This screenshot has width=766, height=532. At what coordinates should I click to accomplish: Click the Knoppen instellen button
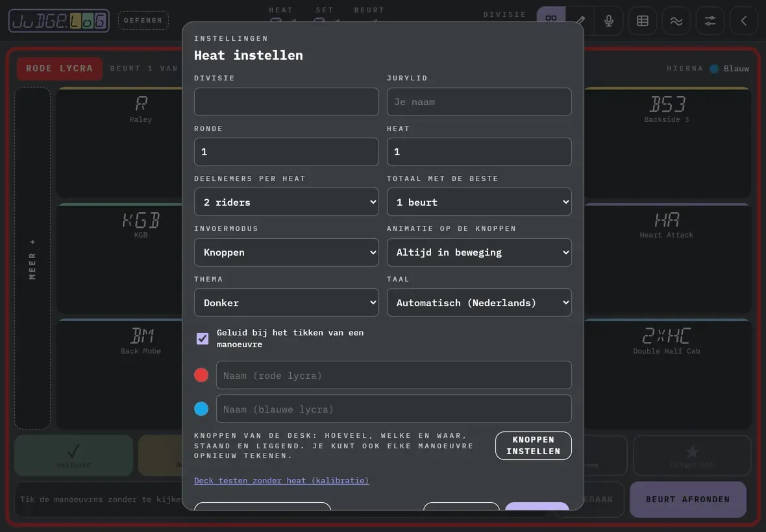coord(534,446)
